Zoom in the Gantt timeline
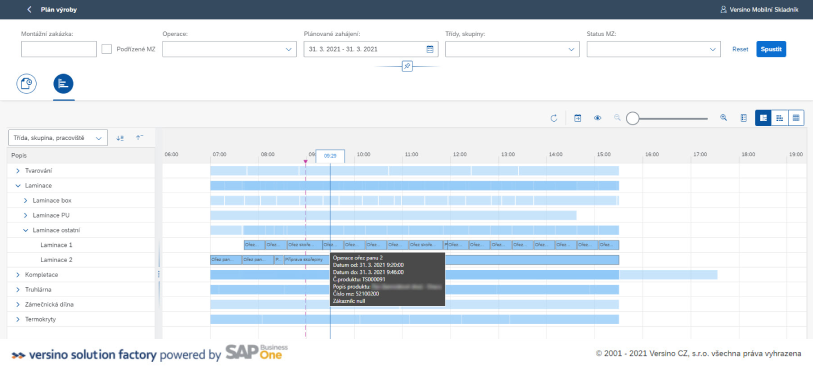Viewport: 813px width, 367px height. click(x=723, y=118)
